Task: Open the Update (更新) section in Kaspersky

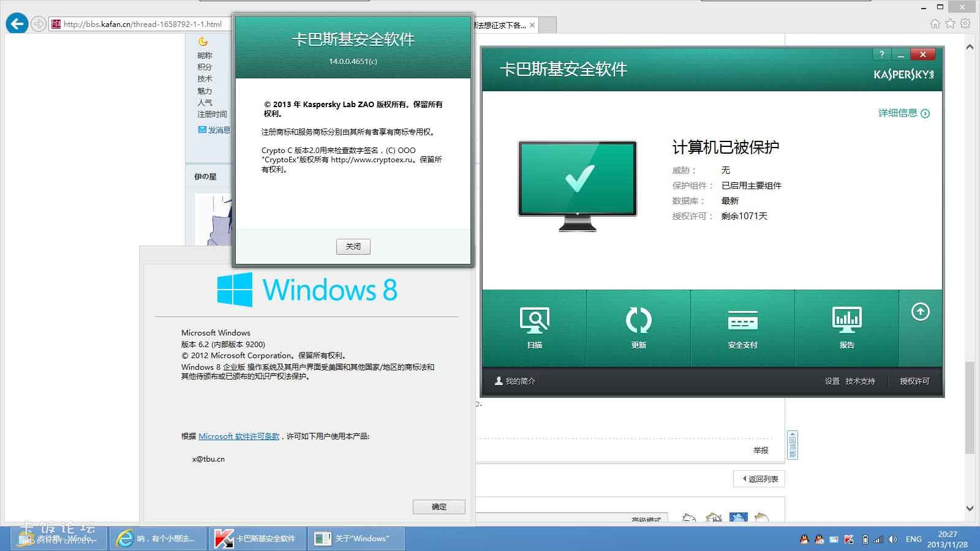Action: click(x=638, y=328)
